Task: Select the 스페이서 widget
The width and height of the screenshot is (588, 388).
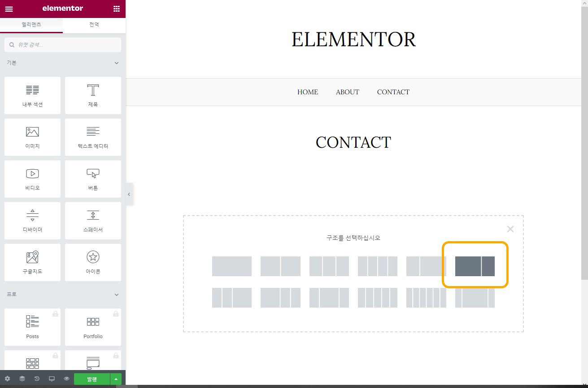Action: pos(93,220)
